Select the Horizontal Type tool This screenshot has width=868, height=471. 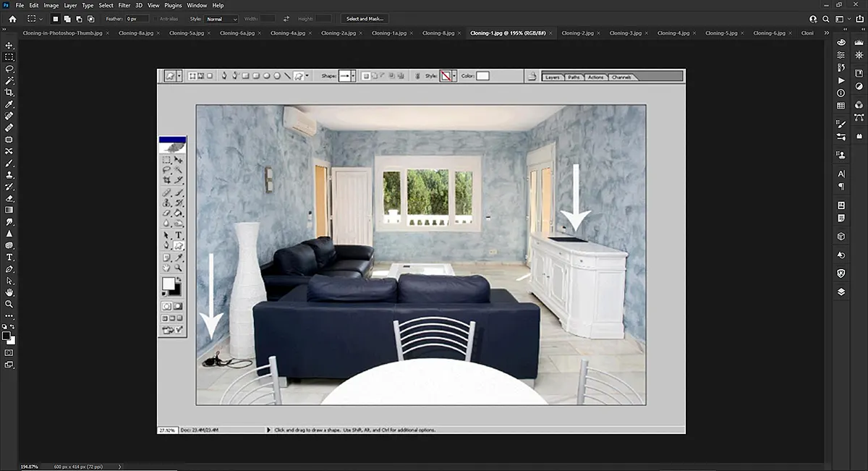9,257
